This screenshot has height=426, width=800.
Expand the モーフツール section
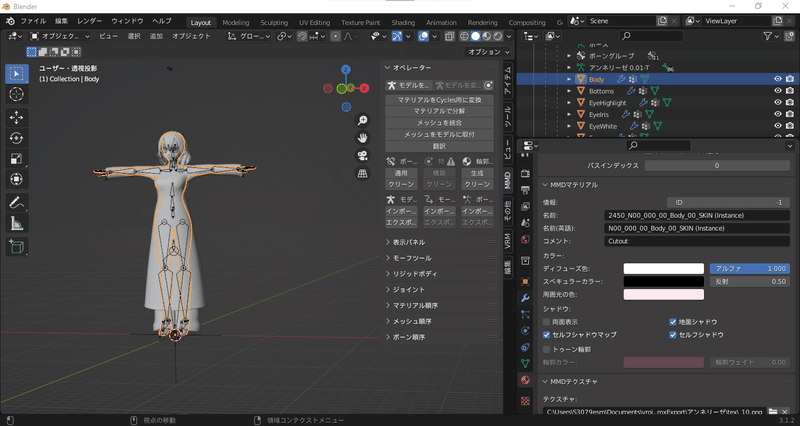(x=412, y=258)
